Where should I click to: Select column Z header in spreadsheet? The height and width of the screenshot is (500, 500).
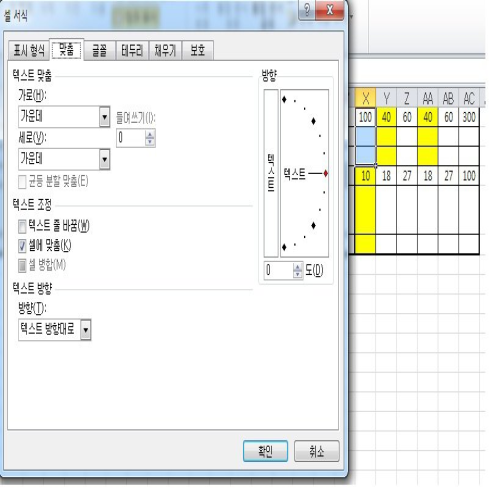pyautogui.click(x=407, y=98)
